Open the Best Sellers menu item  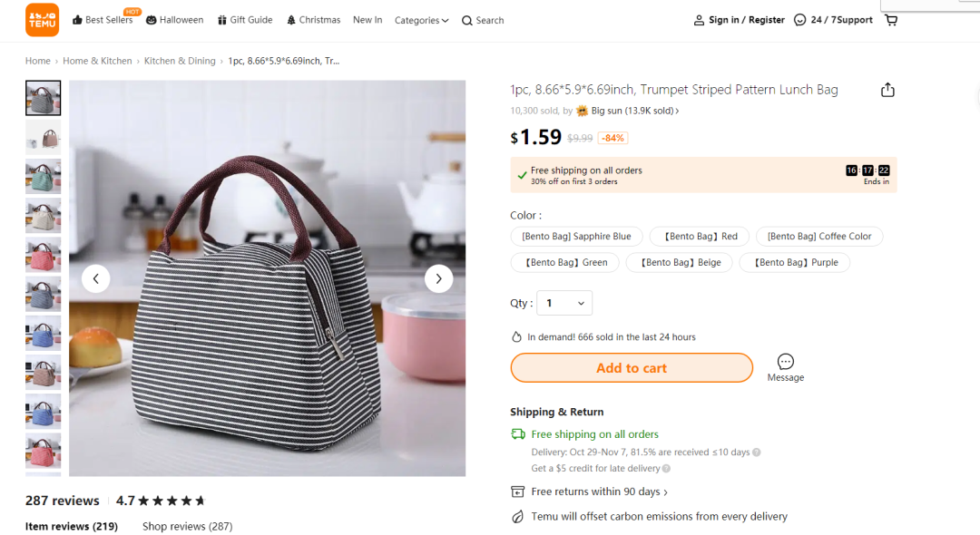[103, 20]
